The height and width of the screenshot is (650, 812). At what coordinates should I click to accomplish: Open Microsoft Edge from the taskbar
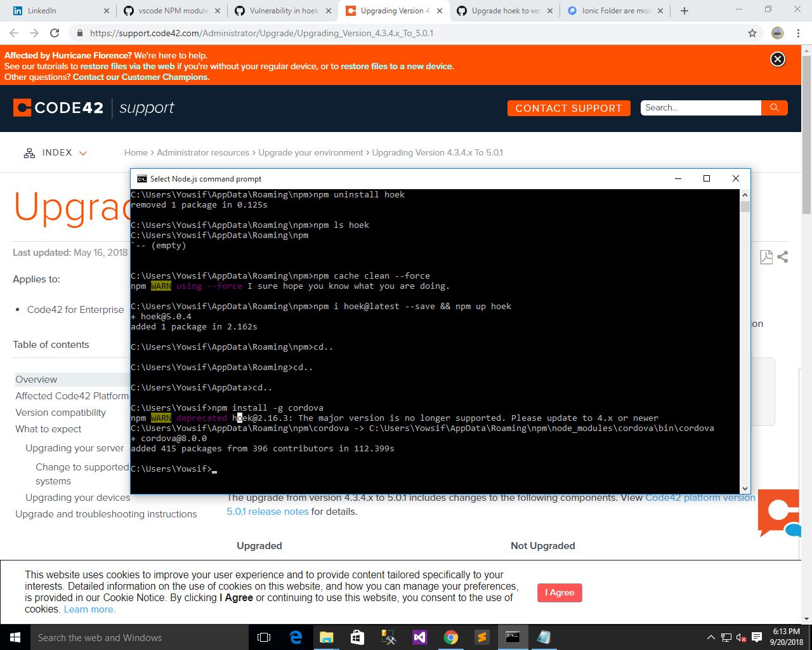pos(296,637)
